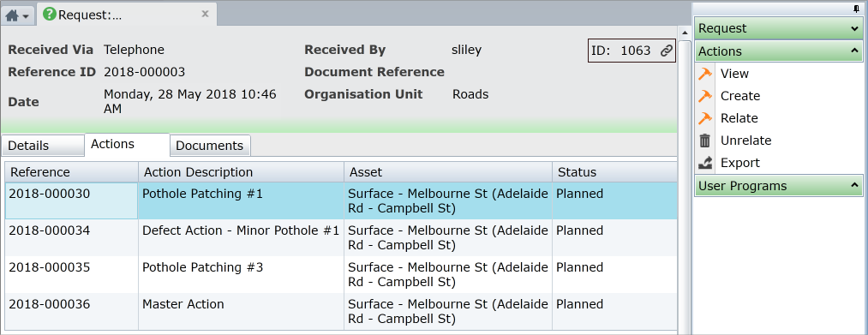Copy the link icon next to ID 1063
The height and width of the screenshot is (335, 868).
(x=667, y=51)
